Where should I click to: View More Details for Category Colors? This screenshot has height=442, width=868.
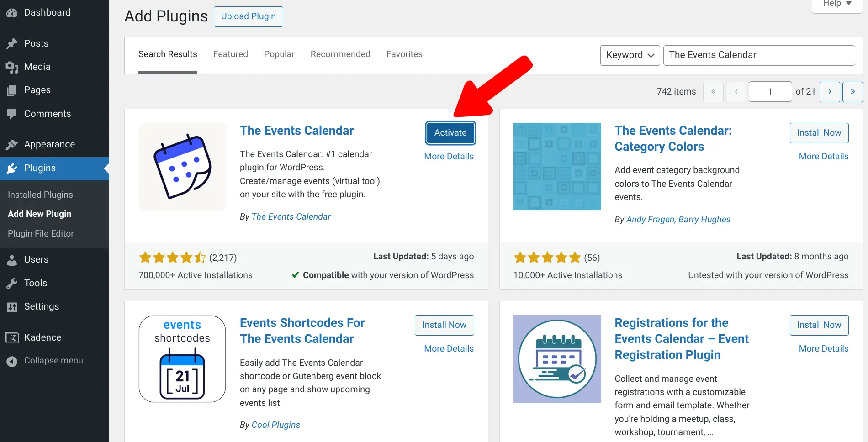[824, 157]
